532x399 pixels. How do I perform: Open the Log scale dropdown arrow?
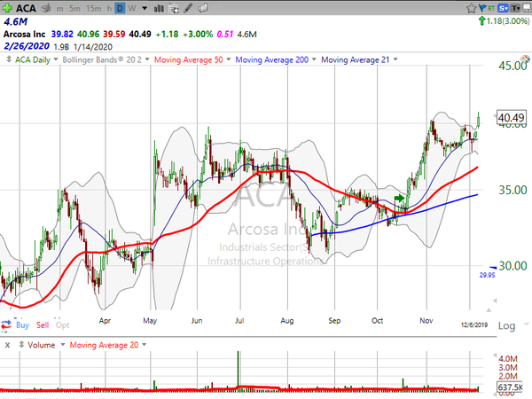[x=527, y=324]
